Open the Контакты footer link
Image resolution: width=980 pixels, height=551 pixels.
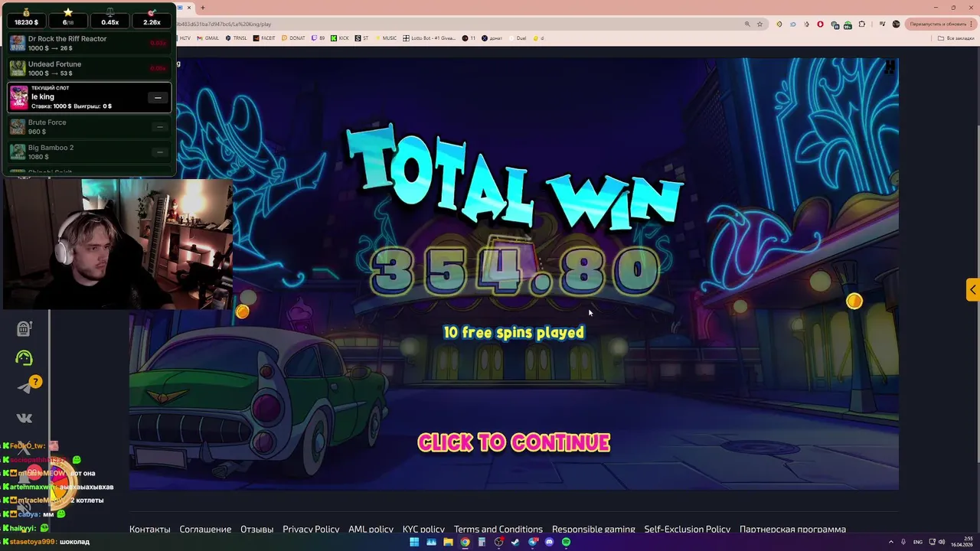pyautogui.click(x=150, y=529)
